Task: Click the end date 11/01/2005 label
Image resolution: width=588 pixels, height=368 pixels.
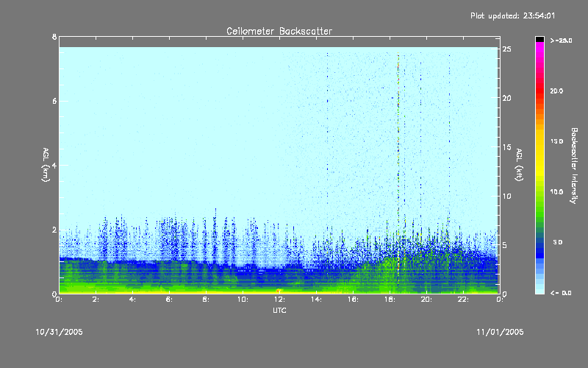Action: (500, 332)
